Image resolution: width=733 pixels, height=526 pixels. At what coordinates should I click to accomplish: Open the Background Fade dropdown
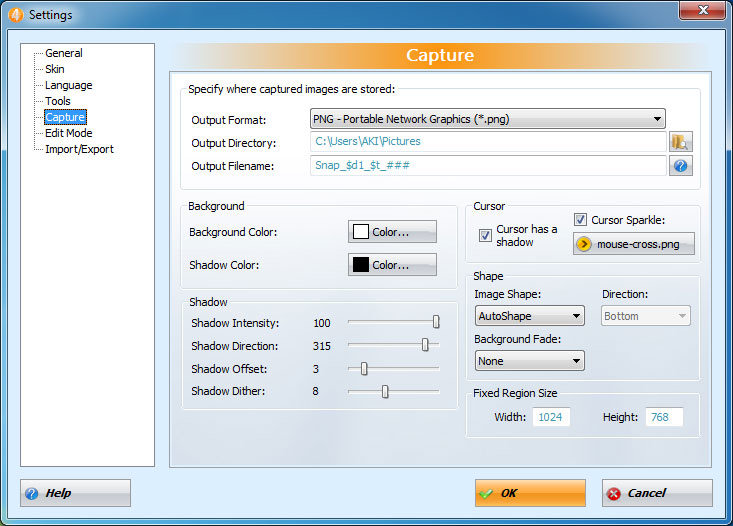(x=529, y=361)
